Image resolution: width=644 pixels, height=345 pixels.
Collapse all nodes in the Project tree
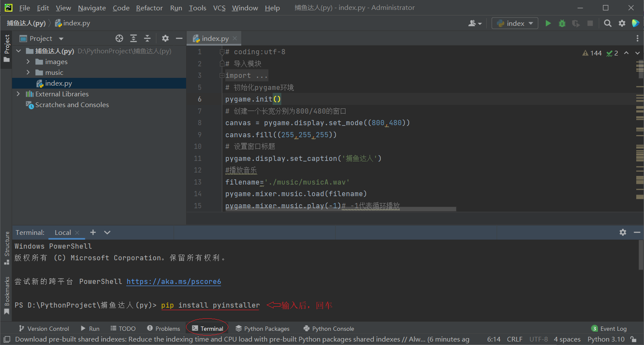tap(148, 38)
